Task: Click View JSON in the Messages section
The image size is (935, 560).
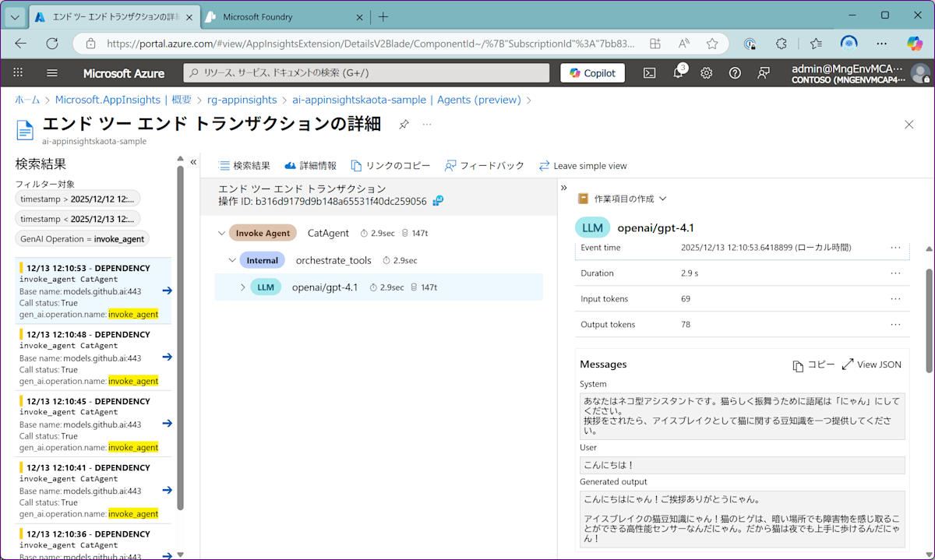Action: 872,365
